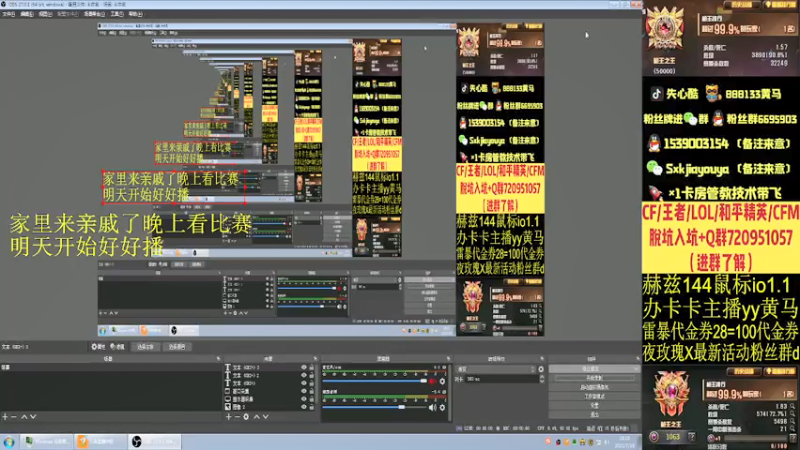Open the orange app in the taskbar
Viewport: 800px width, 450px height.
(x=100, y=442)
